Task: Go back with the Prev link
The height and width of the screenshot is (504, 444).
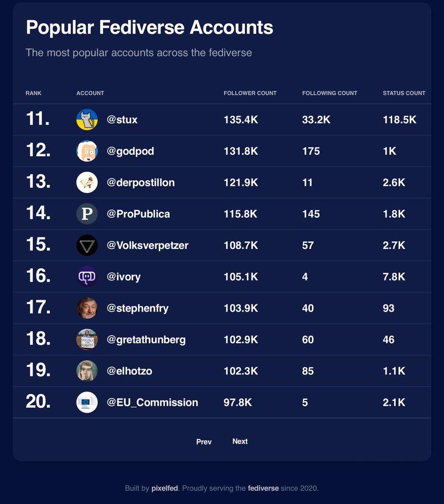Action: tap(204, 442)
